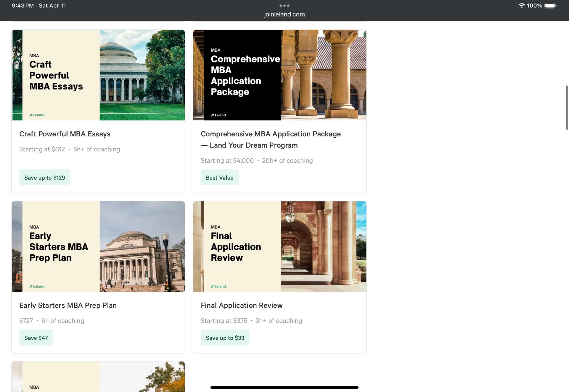Click the Leland logo on Comprehensive MBA Application Package banner

218,115
